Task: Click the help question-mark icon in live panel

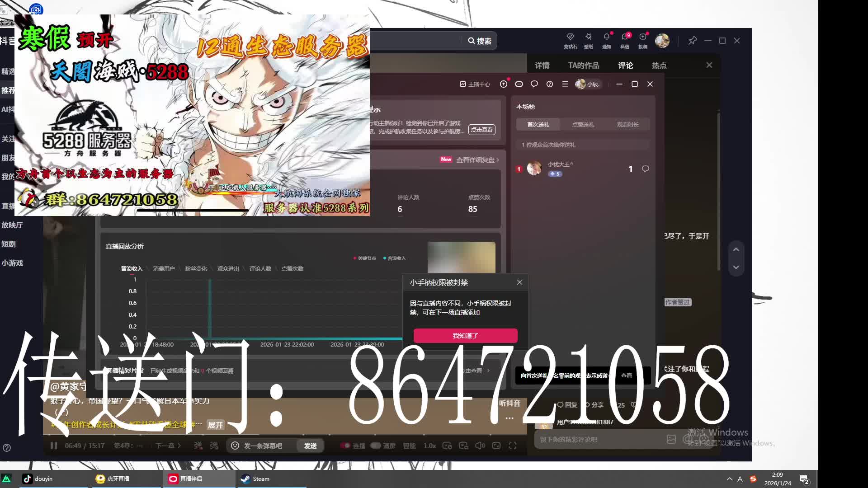Action: pos(549,84)
